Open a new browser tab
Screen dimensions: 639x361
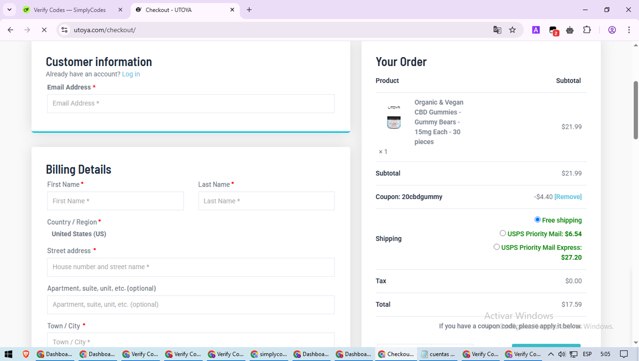pos(249,10)
